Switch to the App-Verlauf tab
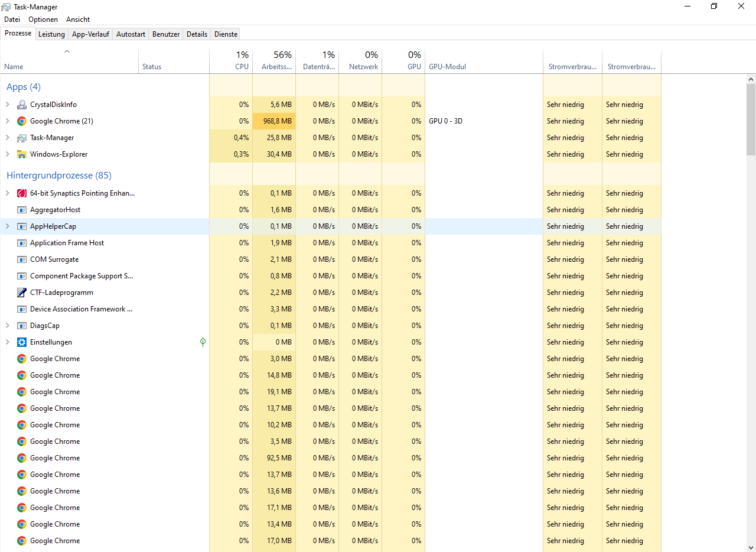The width and height of the screenshot is (756, 552). 90,34
